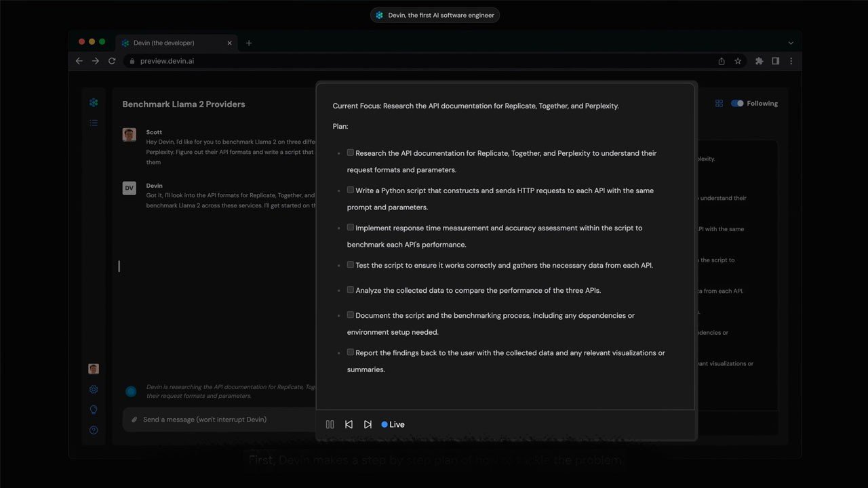Check the Document the script step
The width and height of the screenshot is (868, 488).
click(351, 314)
